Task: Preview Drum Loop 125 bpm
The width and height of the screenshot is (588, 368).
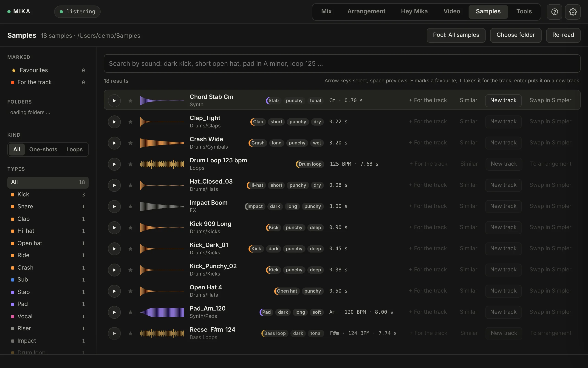Action: [114, 164]
